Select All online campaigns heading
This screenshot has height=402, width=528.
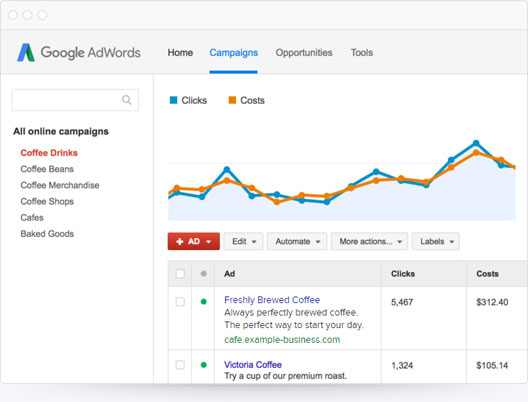point(61,131)
